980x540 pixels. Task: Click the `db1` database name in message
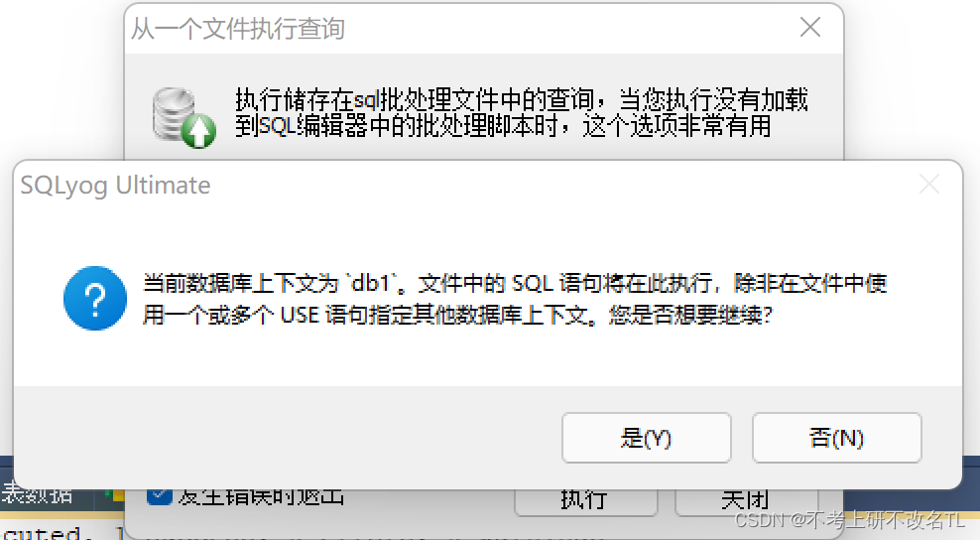374,284
